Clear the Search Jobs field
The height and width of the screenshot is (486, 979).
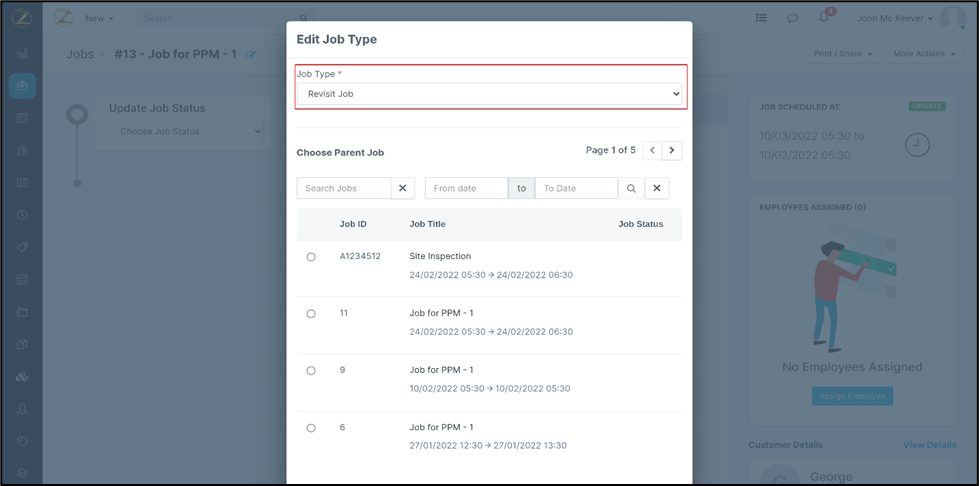(401, 188)
